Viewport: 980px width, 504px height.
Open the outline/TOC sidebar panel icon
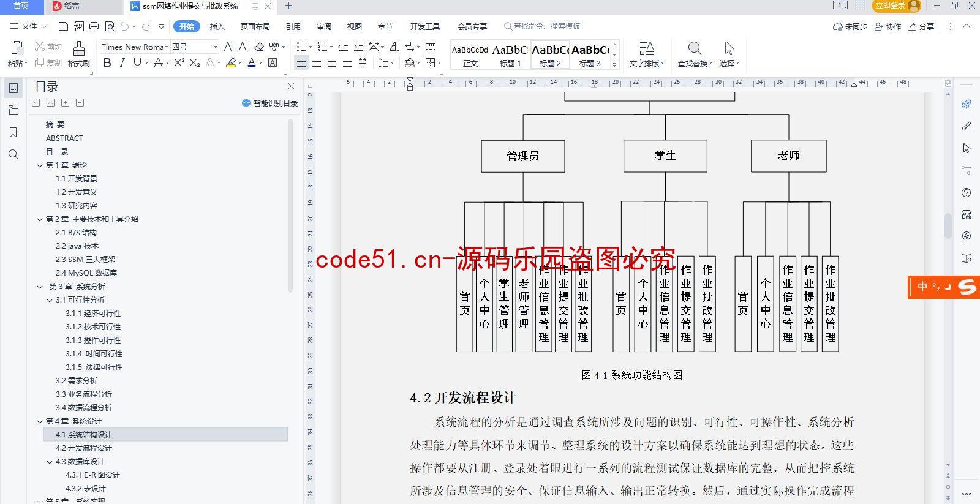pos(13,88)
